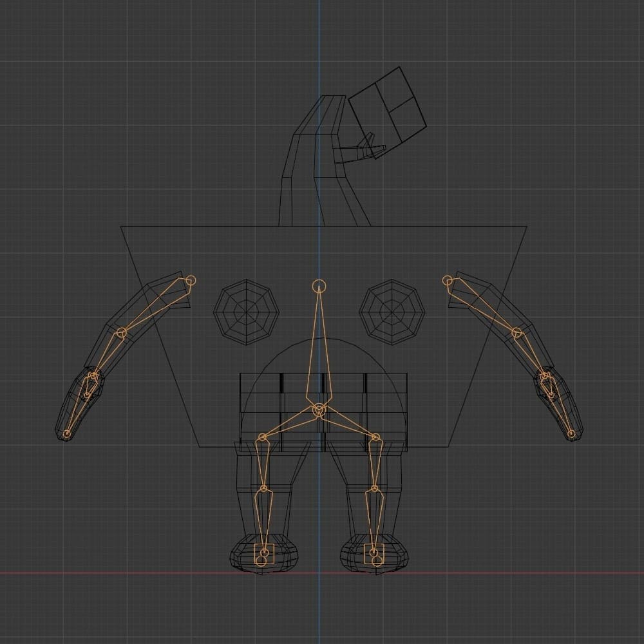Select the right octagonal eye mesh
This screenshot has height=644, width=644.
392,312
